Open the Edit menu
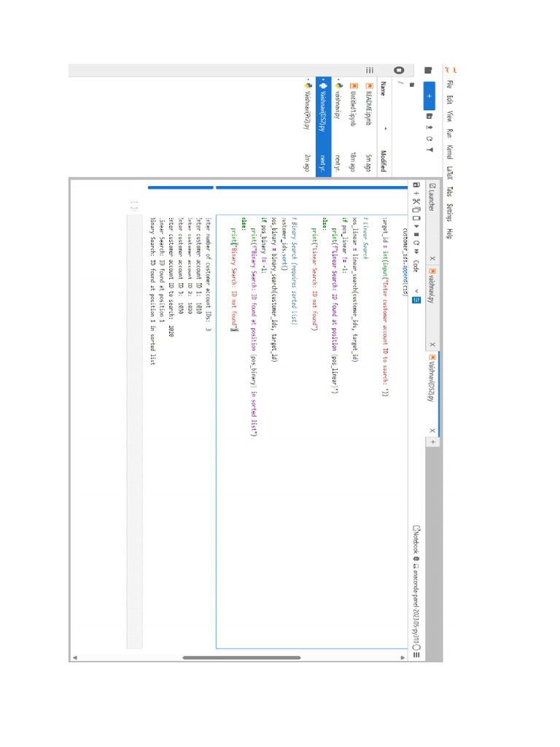 point(449,99)
